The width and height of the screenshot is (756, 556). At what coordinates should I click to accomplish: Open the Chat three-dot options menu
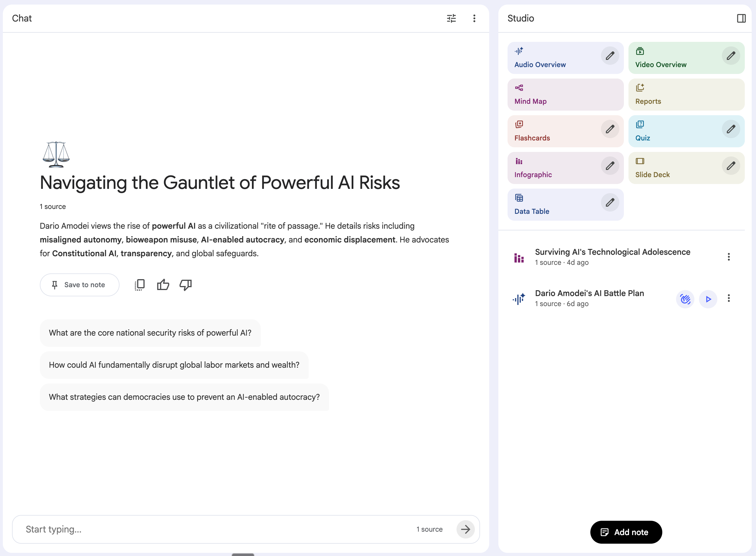(474, 18)
